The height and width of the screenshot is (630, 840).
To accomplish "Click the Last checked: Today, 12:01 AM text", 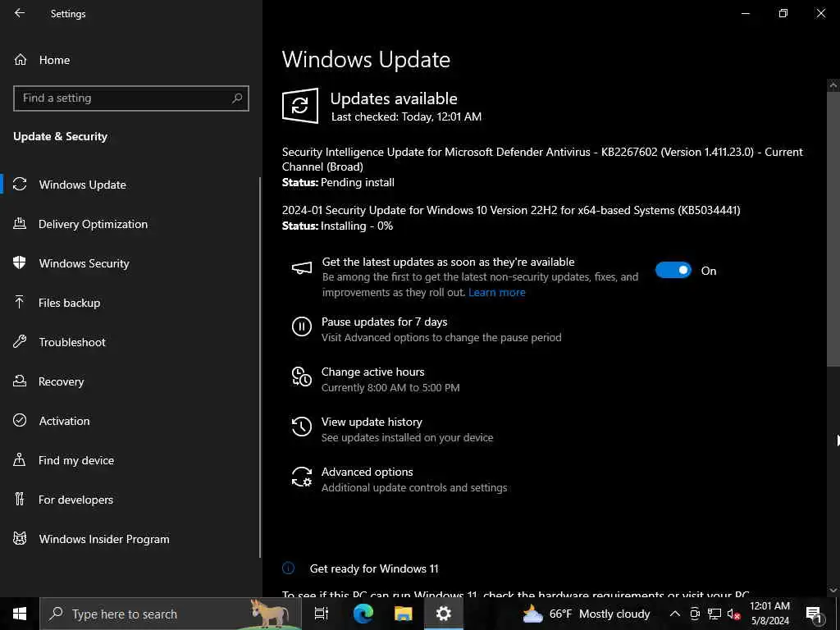I will pyautogui.click(x=406, y=116).
